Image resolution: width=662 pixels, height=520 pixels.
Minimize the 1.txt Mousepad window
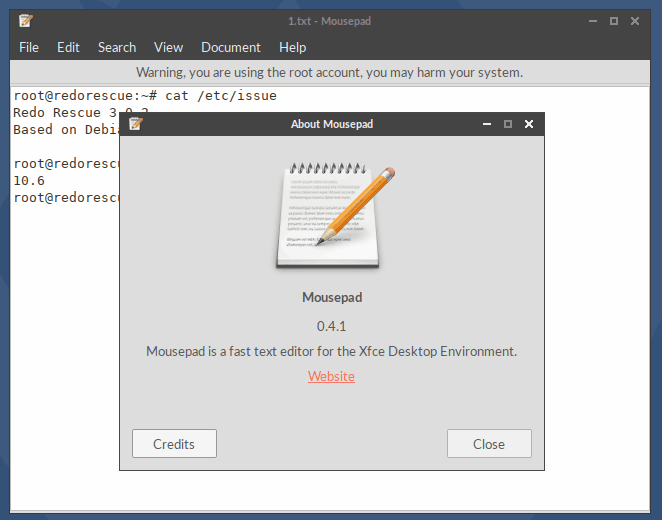pyautogui.click(x=593, y=21)
